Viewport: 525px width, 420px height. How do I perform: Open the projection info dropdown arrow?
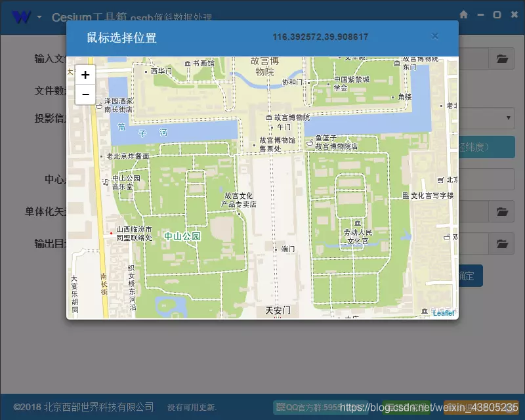tap(508, 118)
